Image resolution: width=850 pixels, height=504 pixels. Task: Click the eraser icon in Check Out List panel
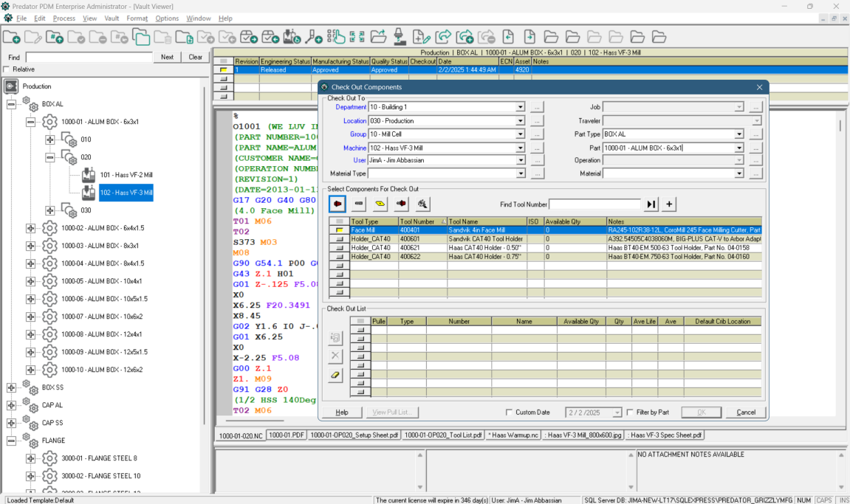(x=335, y=375)
